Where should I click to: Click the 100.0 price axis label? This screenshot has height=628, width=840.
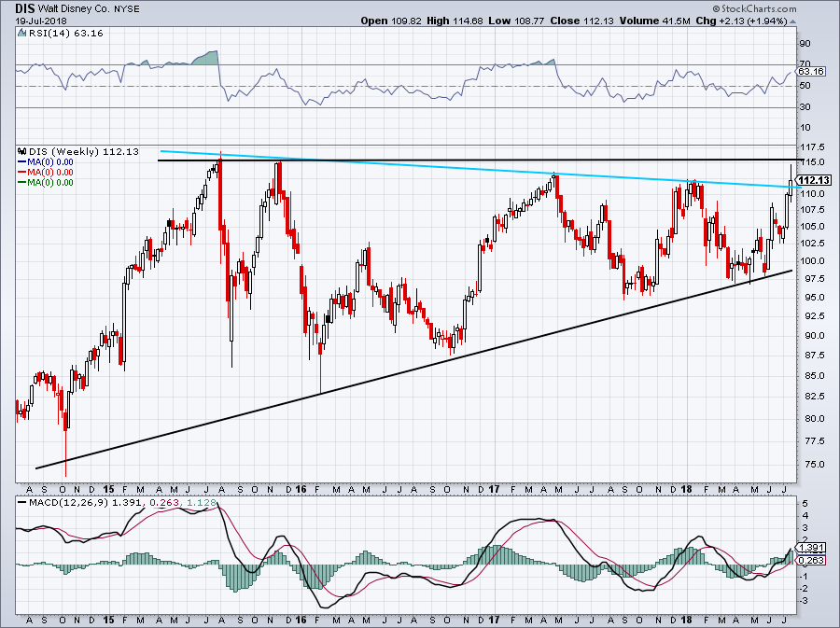[x=811, y=261]
